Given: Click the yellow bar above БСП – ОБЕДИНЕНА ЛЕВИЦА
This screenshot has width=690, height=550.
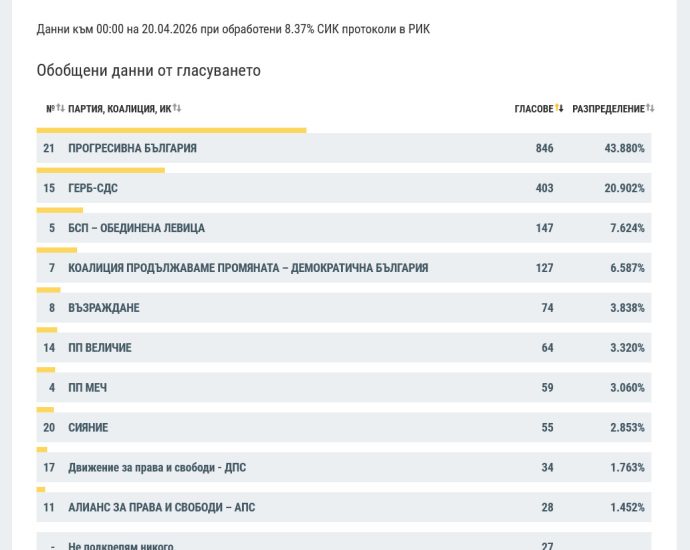Looking at the screenshot, I should pos(60,210).
